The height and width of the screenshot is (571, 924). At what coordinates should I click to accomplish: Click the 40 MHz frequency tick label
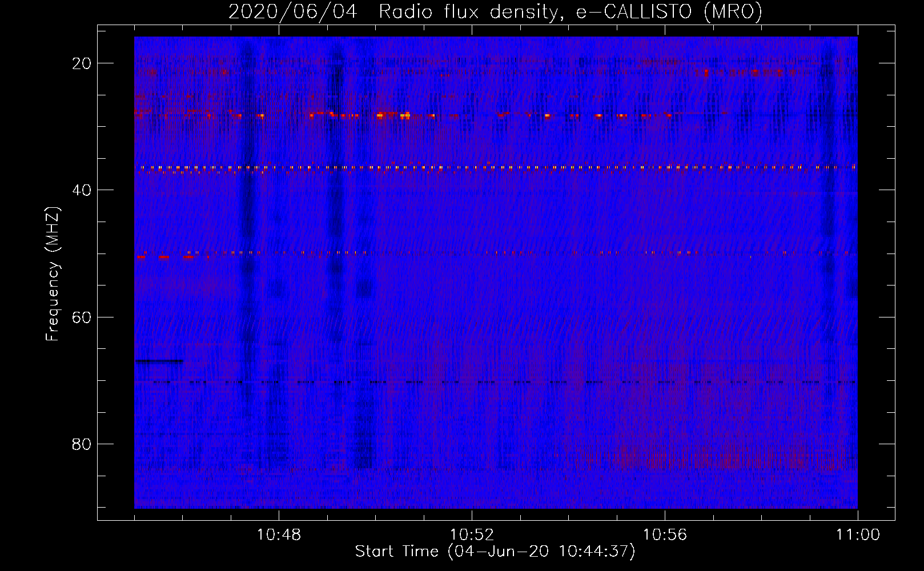(x=82, y=190)
